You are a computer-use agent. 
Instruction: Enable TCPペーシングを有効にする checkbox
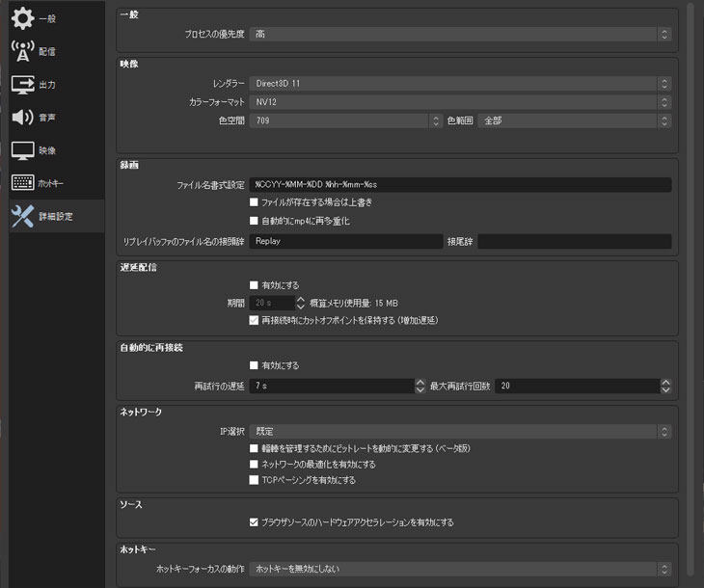(254, 479)
